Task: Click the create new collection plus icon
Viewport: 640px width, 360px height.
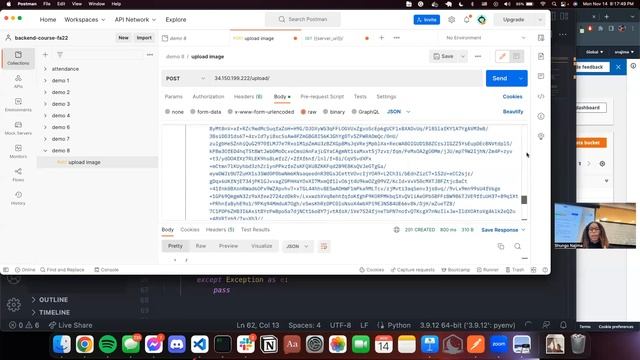Action: [45, 55]
